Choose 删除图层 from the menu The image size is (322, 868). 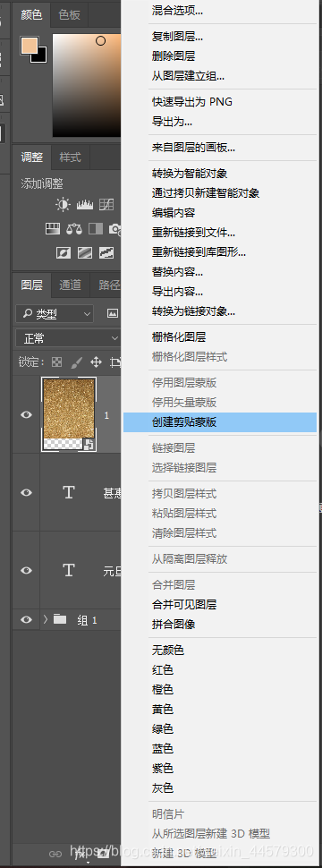pos(174,56)
